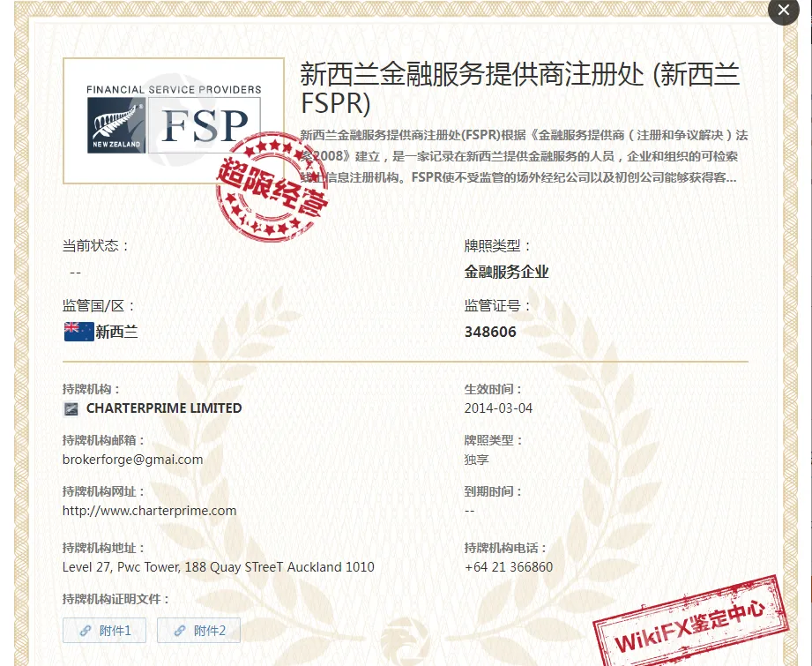Click the 持牌机构地址 label

coord(103,548)
